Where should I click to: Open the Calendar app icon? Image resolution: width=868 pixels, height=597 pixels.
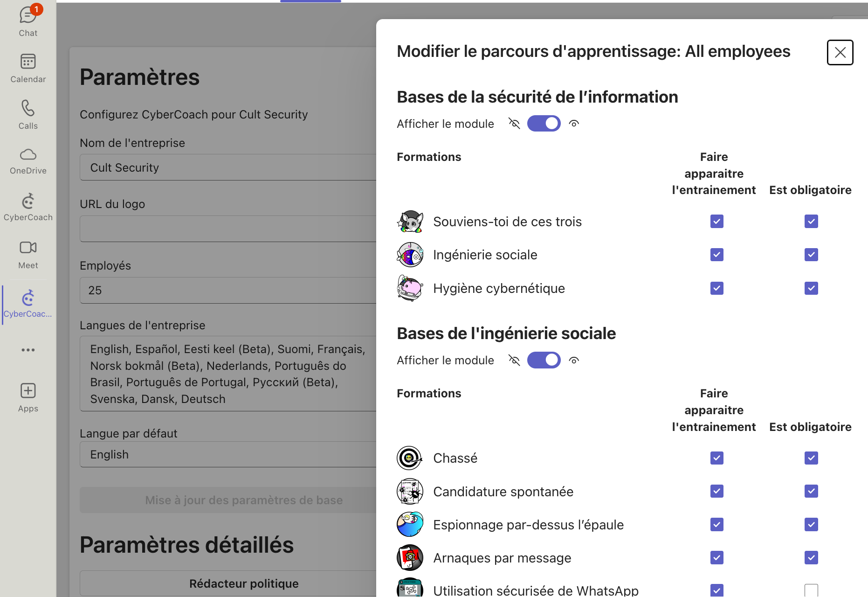(x=28, y=68)
